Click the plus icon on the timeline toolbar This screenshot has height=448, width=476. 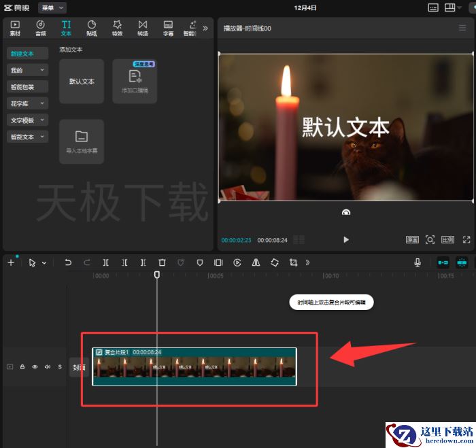[x=11, y=262]
